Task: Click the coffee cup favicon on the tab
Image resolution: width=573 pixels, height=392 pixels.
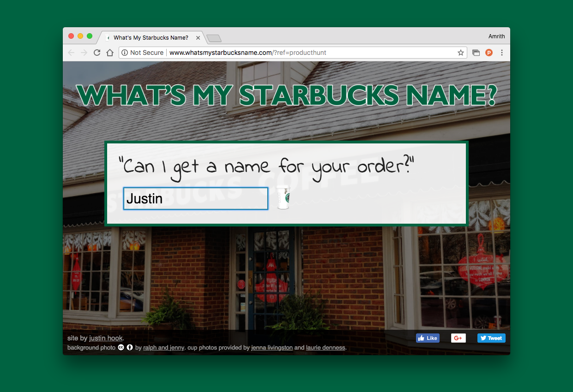Action: coord(108,37)
